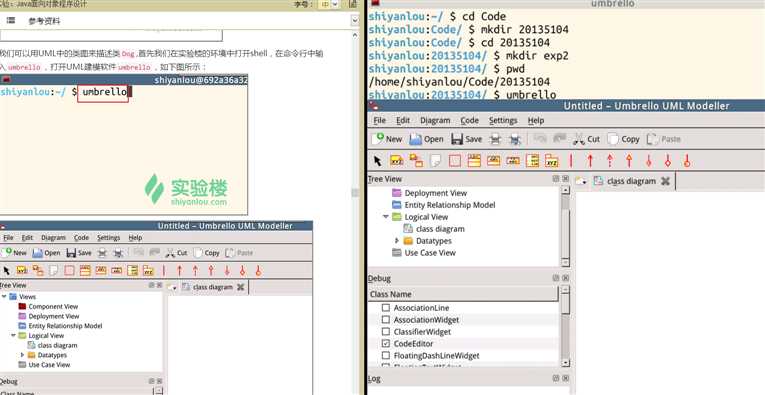This screenshot has width=765, height=395.
Task: Tick the AssociationWidget checkbox
Action: click(386, 320)
